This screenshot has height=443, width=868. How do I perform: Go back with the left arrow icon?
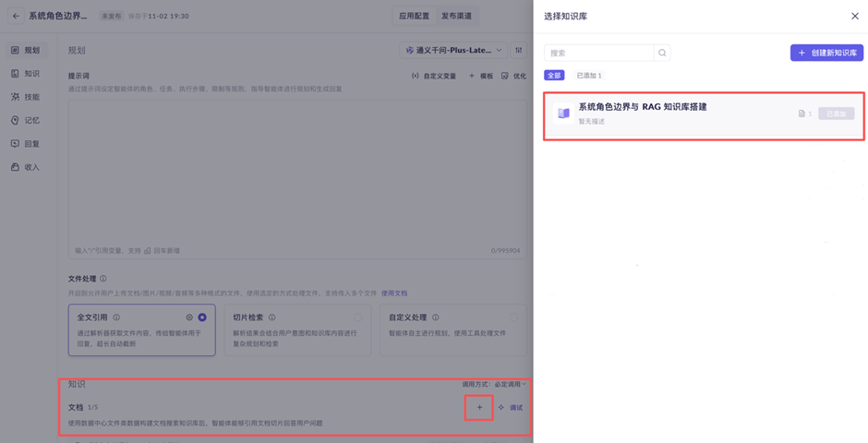16,16
